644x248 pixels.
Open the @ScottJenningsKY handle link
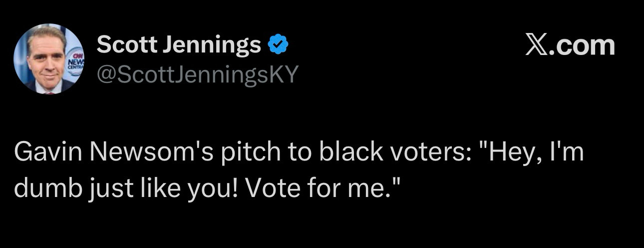[x=197, y=74]
